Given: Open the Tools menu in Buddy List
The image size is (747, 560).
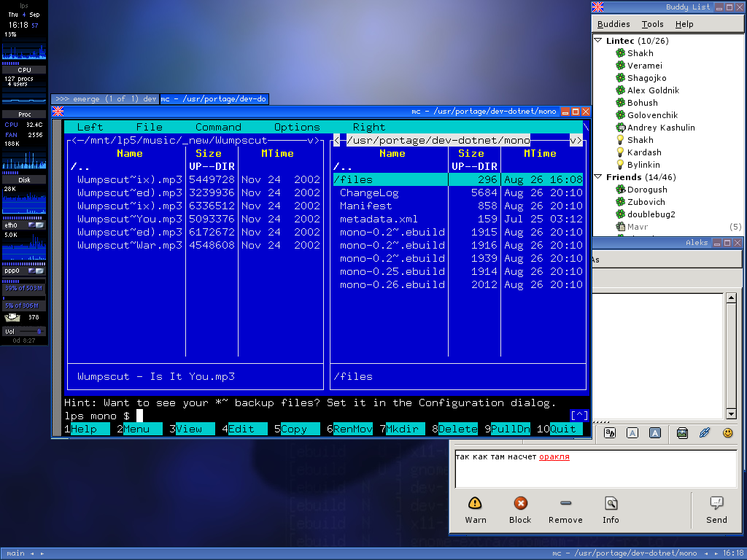Looking at the screenshot, I should pos(652,24).
